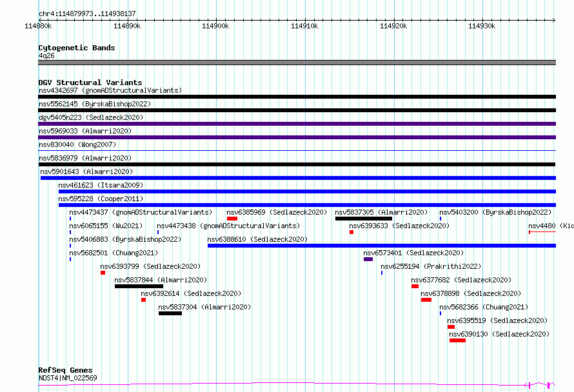Click the 114930k ruler tick label

(x=482, y=26)
